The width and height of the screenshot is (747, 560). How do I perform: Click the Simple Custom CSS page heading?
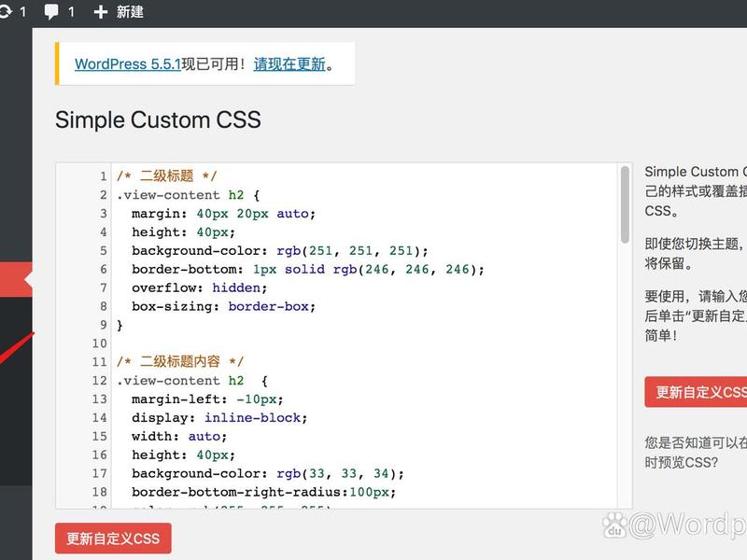158,119
